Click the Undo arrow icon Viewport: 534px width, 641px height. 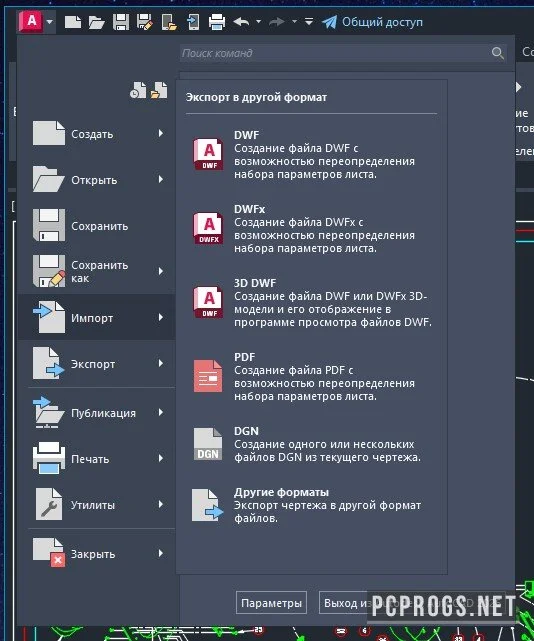(x=241, y=21)
